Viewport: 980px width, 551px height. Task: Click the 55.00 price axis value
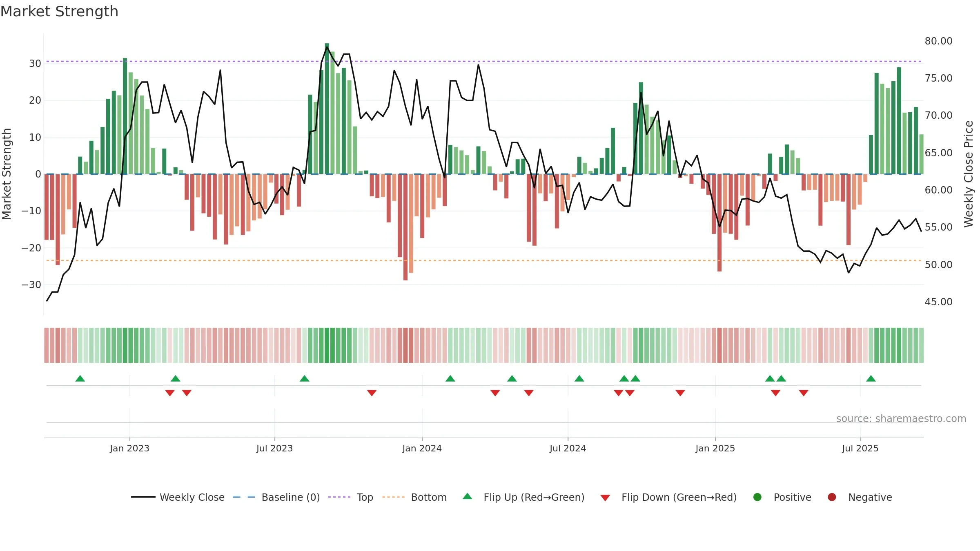pos(938,227)
